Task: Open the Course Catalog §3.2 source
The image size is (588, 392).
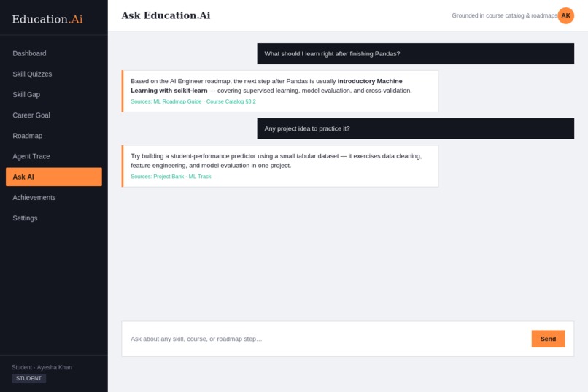Action: (231, 101)
